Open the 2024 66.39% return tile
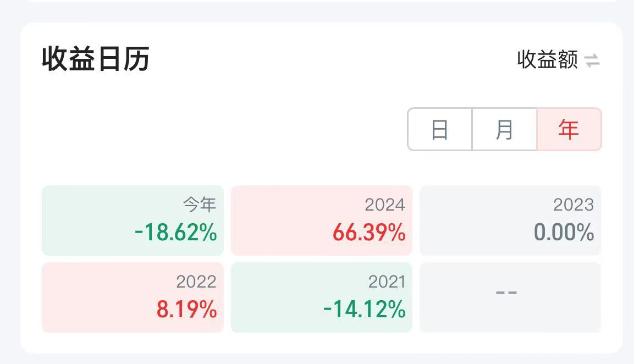Viewport: 634px width, 364px height. 322,220
